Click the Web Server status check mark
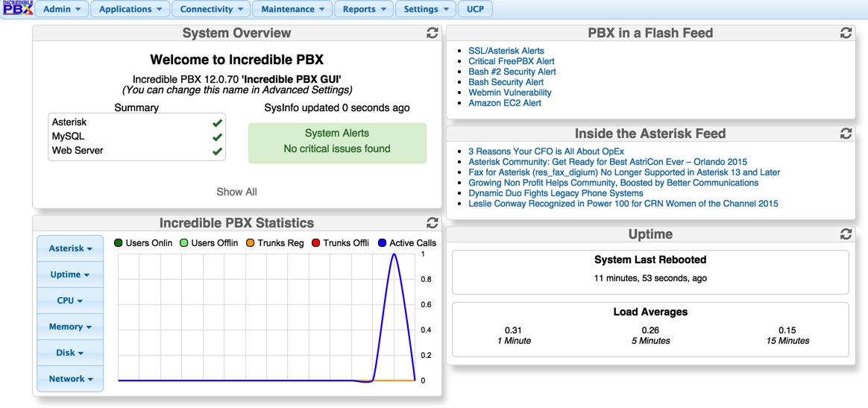The image size is (868, 408). tap(217, 151)
